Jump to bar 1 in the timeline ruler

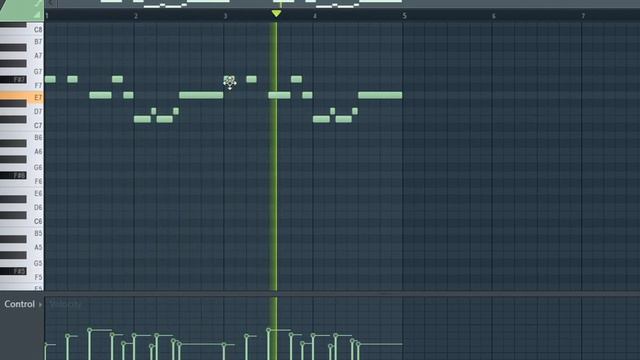[47, 16]
